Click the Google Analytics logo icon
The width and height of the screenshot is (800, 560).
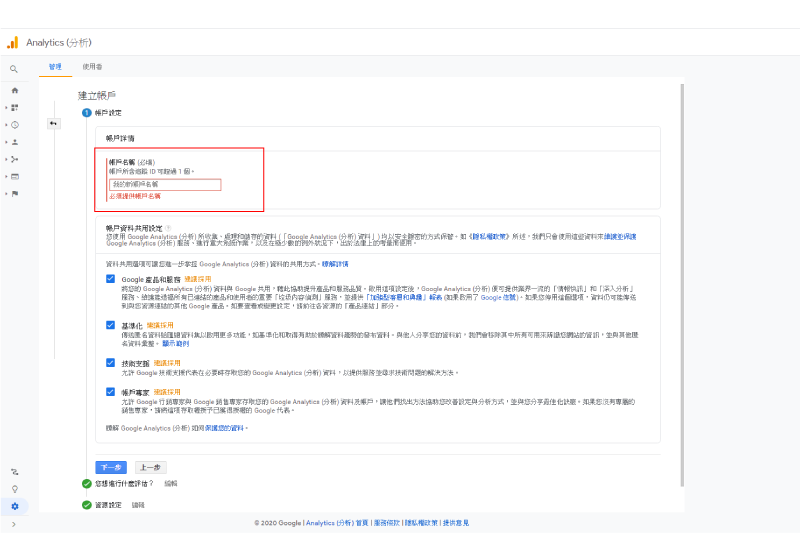point(12,42)
